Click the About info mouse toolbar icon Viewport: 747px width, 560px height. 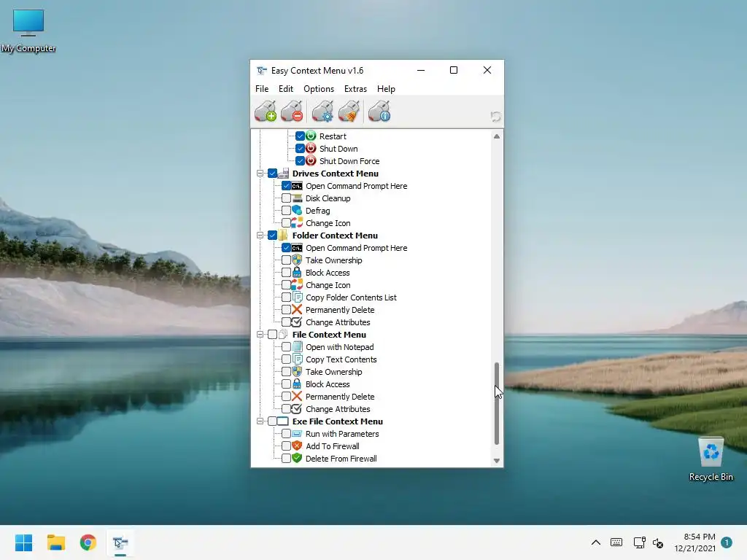point(379,112)
